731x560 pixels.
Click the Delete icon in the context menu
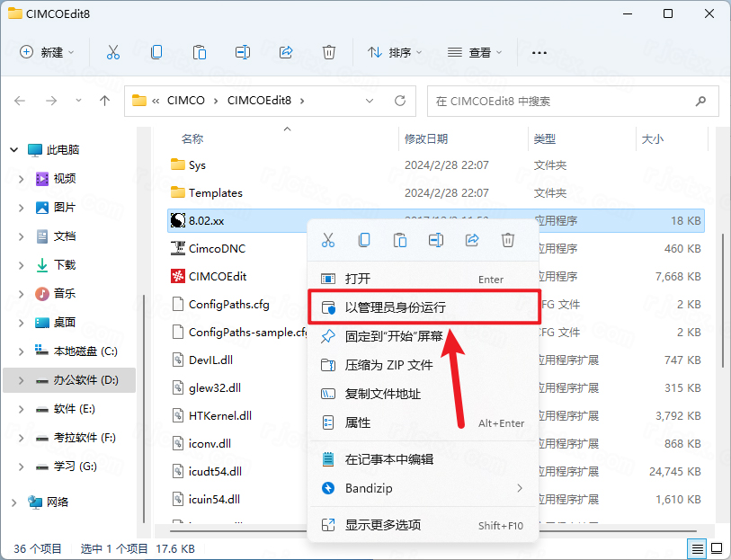[508, 240]
